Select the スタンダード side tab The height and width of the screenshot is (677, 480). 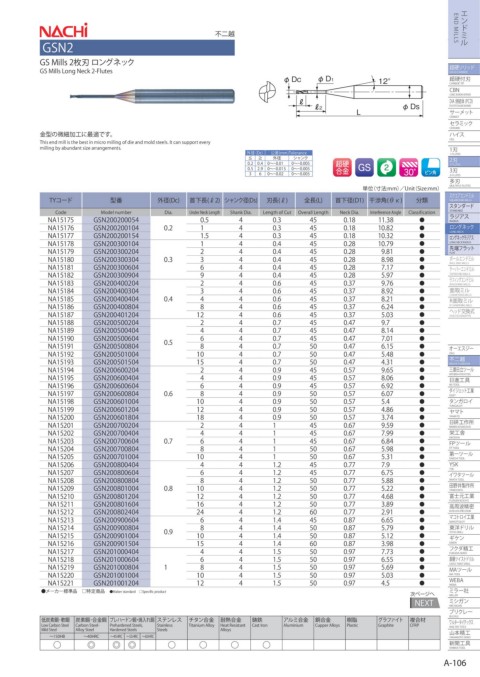coord(462,207)
